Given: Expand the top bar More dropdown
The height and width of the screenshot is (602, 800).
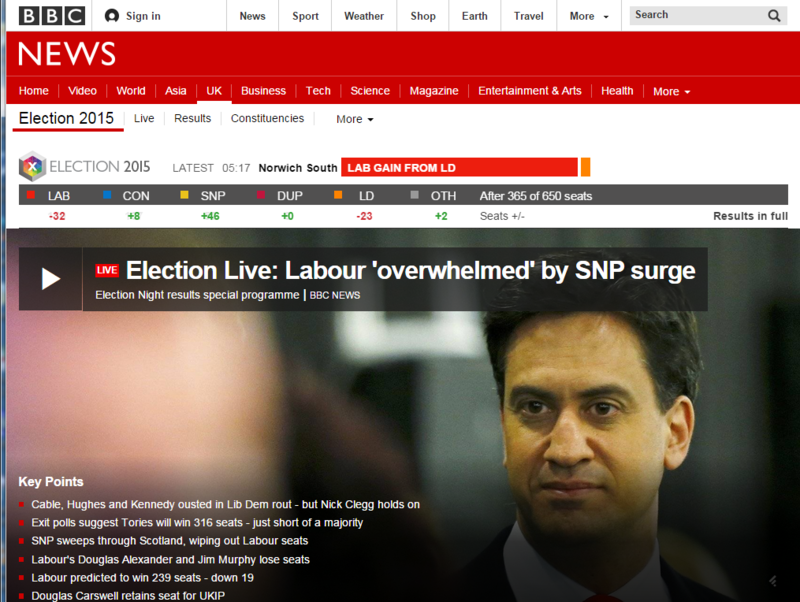Looking at the screenshot, I should [x=589, y=16].
